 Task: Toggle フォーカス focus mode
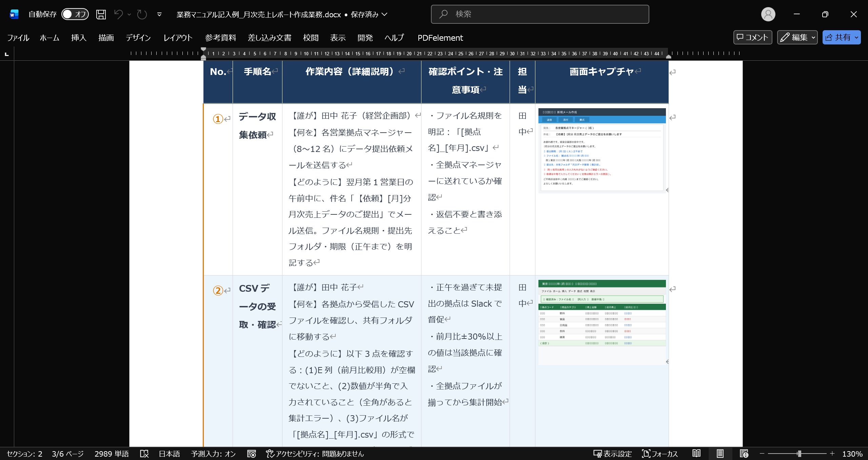659,454
